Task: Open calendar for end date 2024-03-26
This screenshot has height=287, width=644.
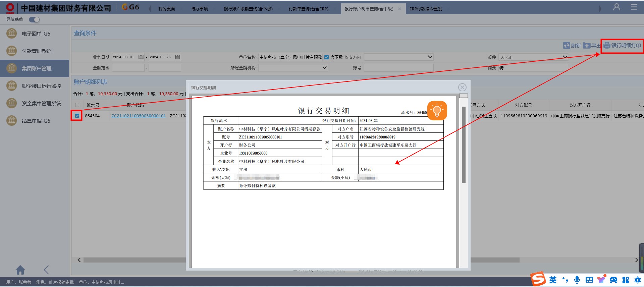Action: click(177, 57)
